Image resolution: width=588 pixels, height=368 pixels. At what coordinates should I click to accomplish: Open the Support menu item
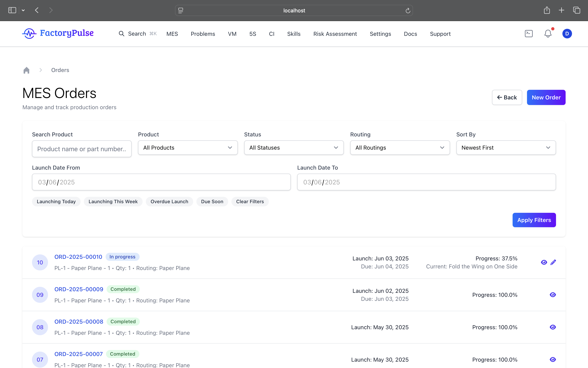[440, 34]
